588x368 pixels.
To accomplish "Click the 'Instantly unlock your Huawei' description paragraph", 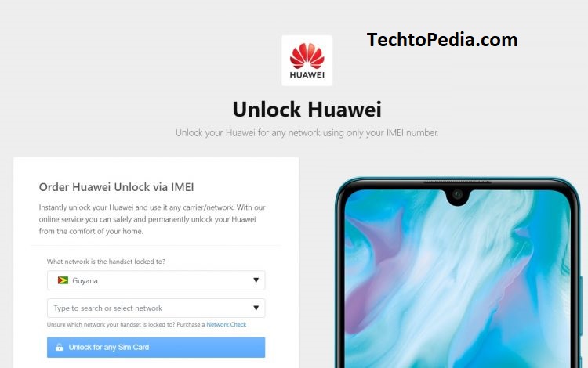I will coord(152,219).
